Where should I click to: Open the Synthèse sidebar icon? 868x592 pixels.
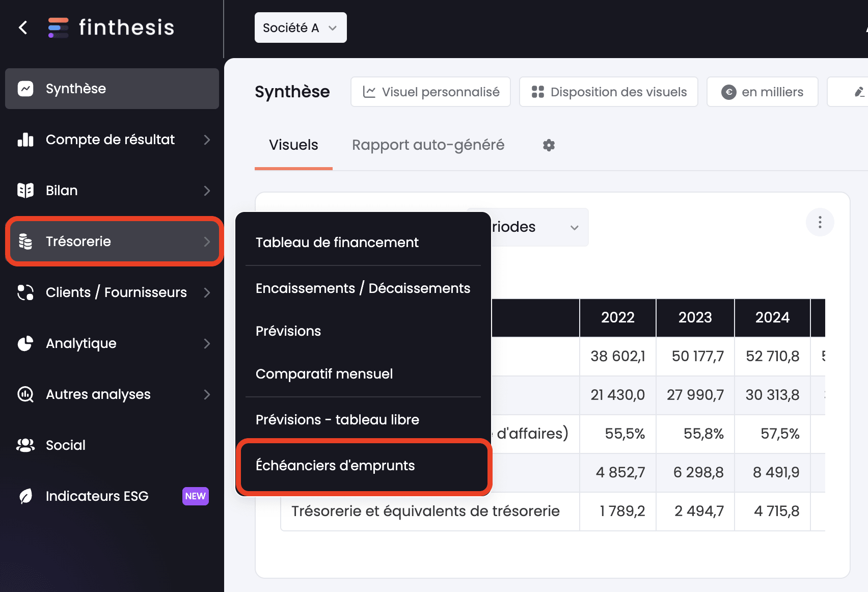pos(25,89)
